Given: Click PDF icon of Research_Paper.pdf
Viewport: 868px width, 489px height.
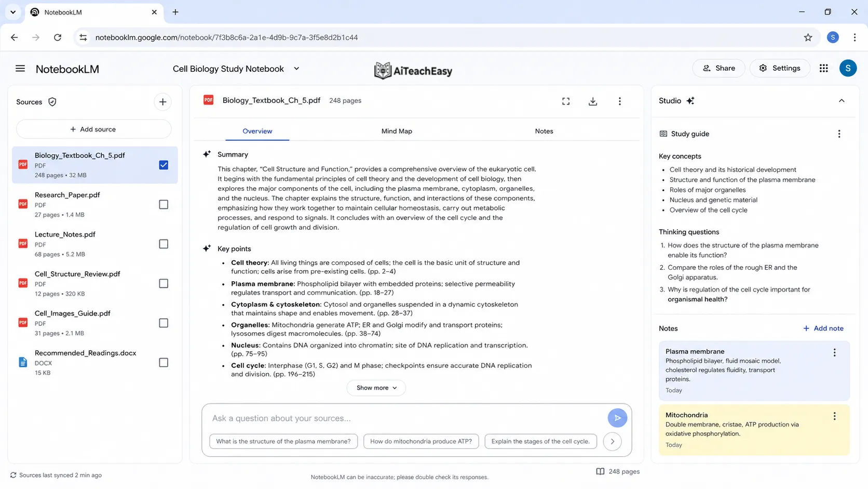Looking at the screenshot, I should pos(23,204).
